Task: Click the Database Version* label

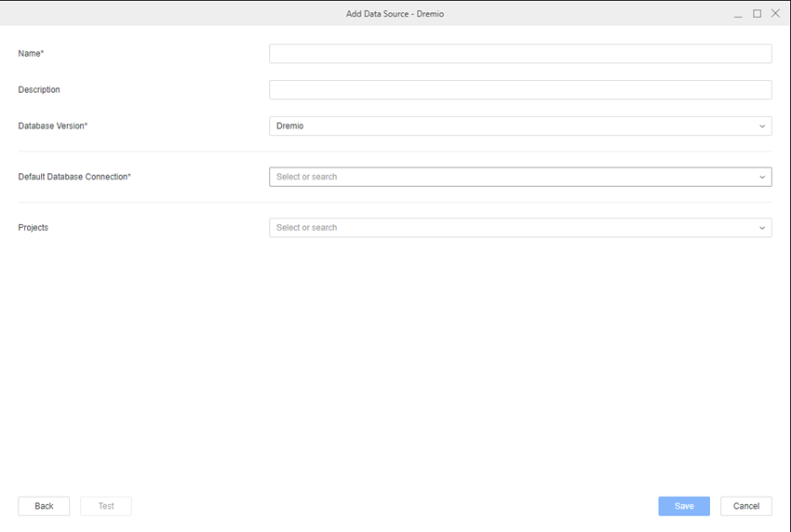Action: tap(53, 126)
